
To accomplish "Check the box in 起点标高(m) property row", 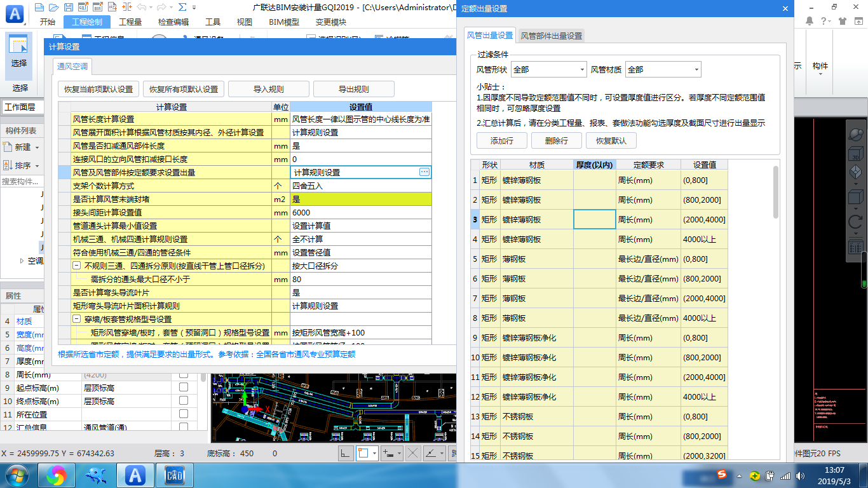I will point(184,388).
